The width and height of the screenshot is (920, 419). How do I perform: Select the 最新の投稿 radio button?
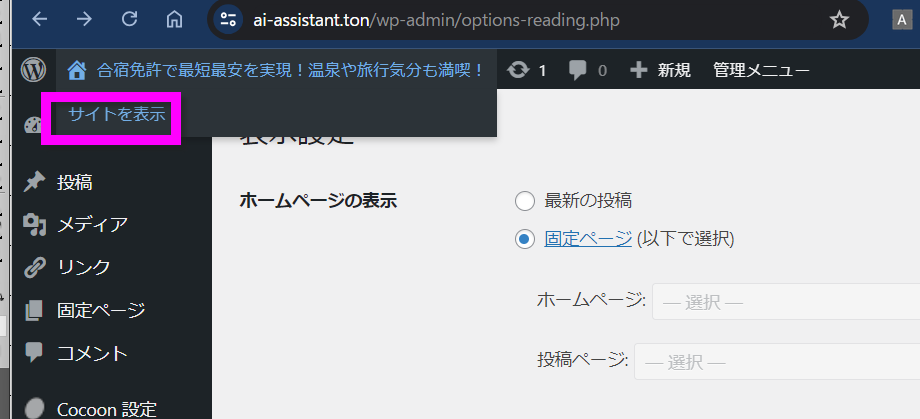(525, 201)
